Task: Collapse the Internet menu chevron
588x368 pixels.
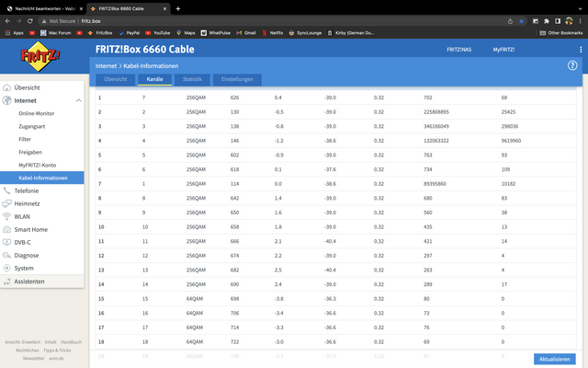Action: pyautogui.click(x=78, y=100)
